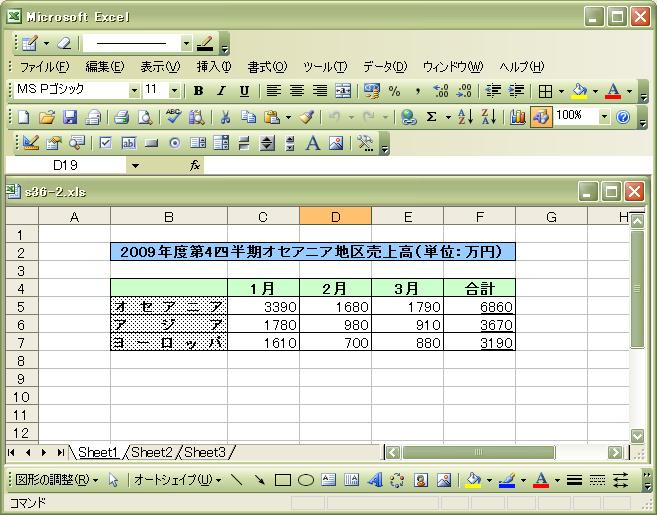Viewport: 657px width, 515px height.
Task: Open Microsoft Excel Help
Action: click(x=623, y=117)
